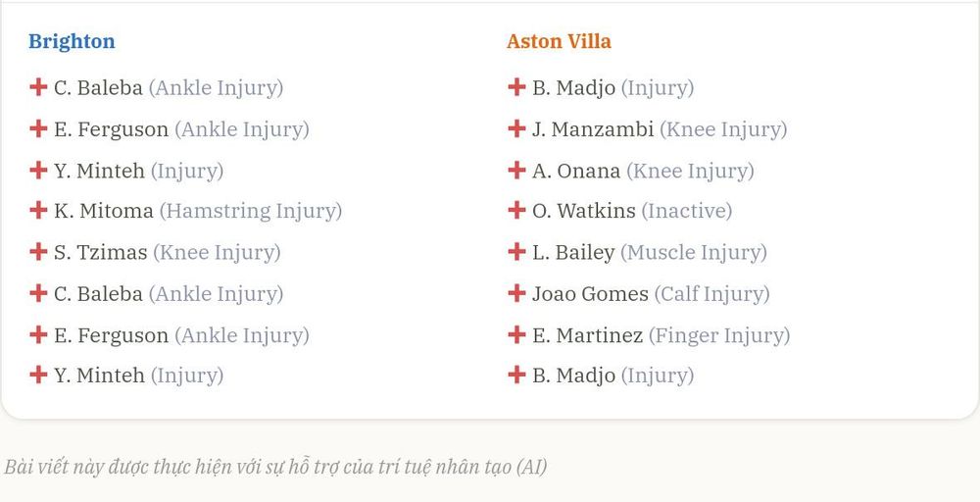The image size is (980, 502).
Task: Click the Hamstring Injury status text
Action: click(251, 212)
